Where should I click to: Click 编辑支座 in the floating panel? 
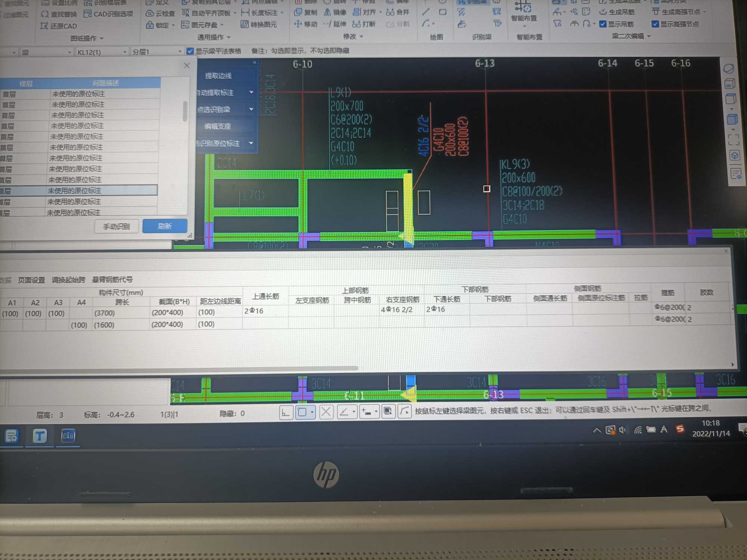[x=218, y=126]
